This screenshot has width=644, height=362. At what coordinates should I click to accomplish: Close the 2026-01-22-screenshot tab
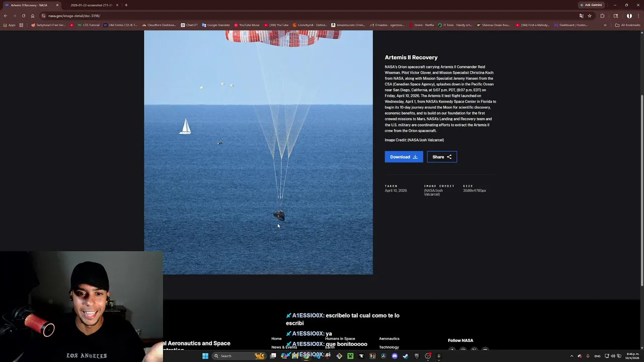coord(117,5)
